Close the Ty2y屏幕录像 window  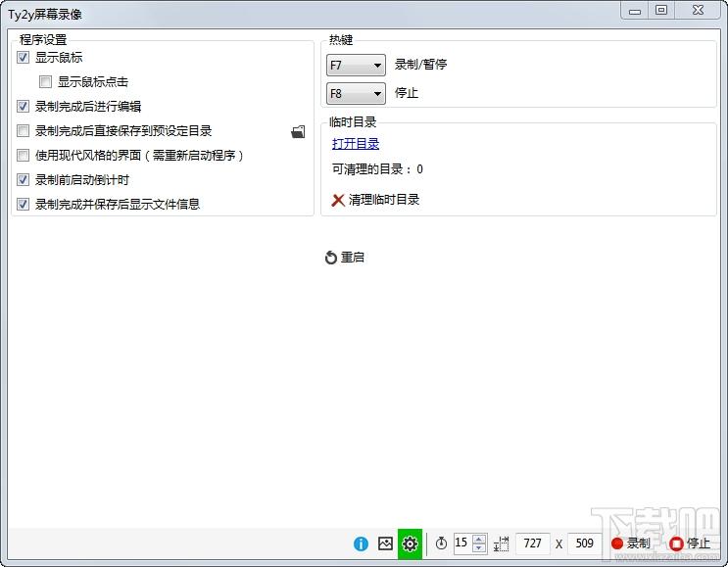(x=698, y=10)
